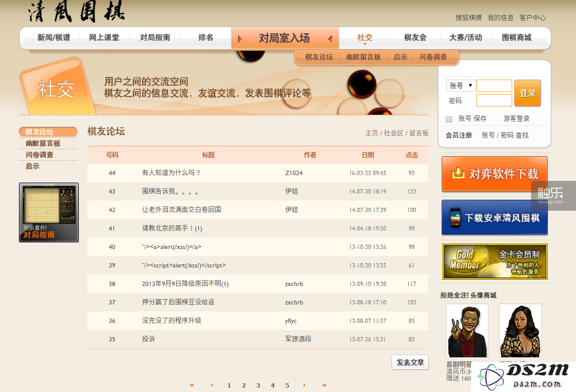Click 账号 / 密码 查找 recovery link

tap(505, 135)
